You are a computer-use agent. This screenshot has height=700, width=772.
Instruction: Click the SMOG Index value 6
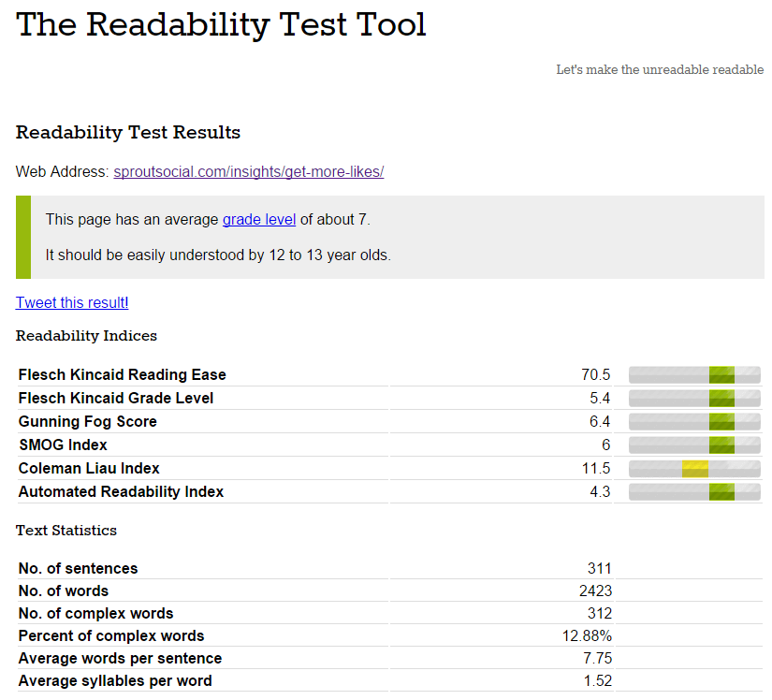click(x=606, y=445)
